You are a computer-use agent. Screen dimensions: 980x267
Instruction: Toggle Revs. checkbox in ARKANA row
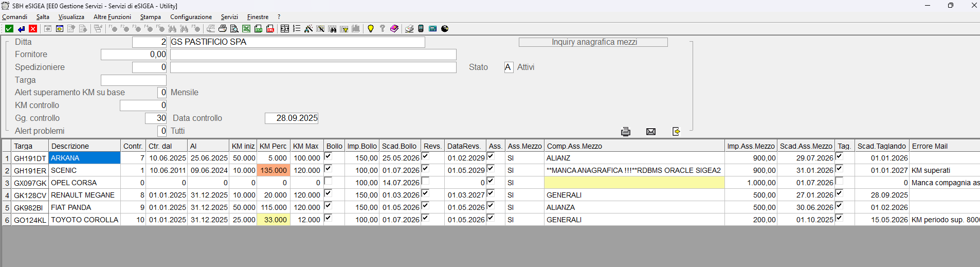point(425,156)
